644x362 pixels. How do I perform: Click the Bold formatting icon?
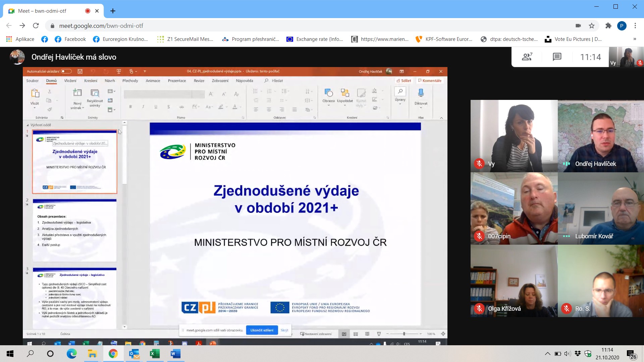coord(130,107)
